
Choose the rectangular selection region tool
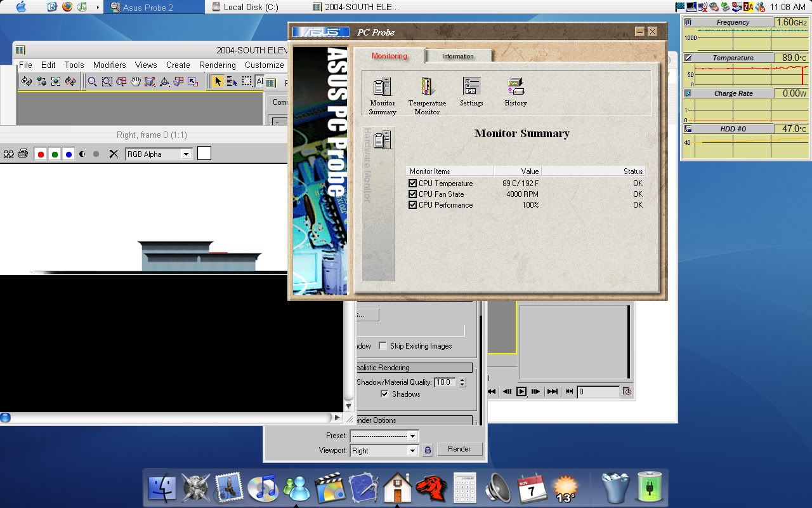[247, 81]
